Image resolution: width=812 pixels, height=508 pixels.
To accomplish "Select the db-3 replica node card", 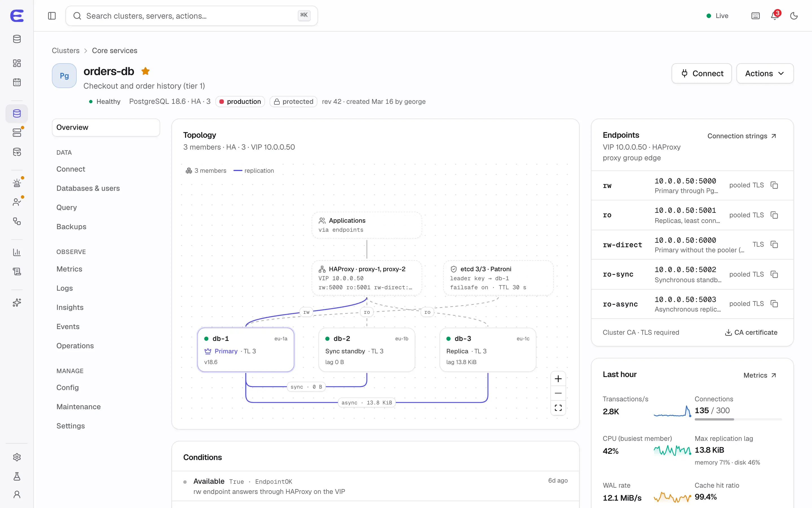I will coord(487,350).
